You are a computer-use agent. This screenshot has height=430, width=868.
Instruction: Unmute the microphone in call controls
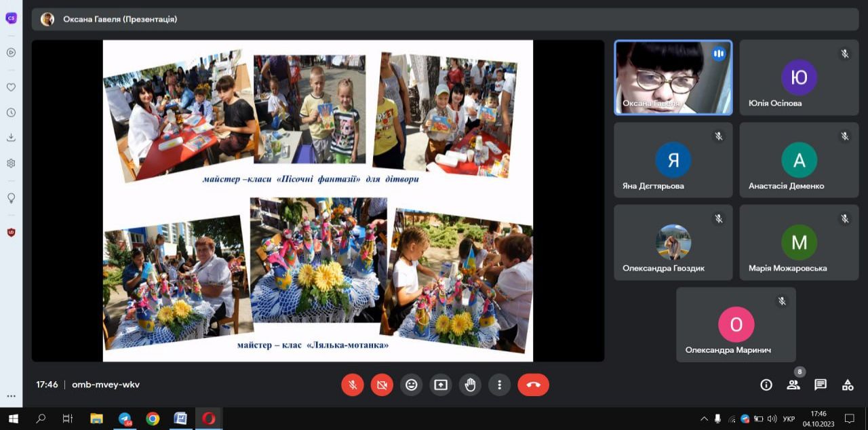(352, 385)
